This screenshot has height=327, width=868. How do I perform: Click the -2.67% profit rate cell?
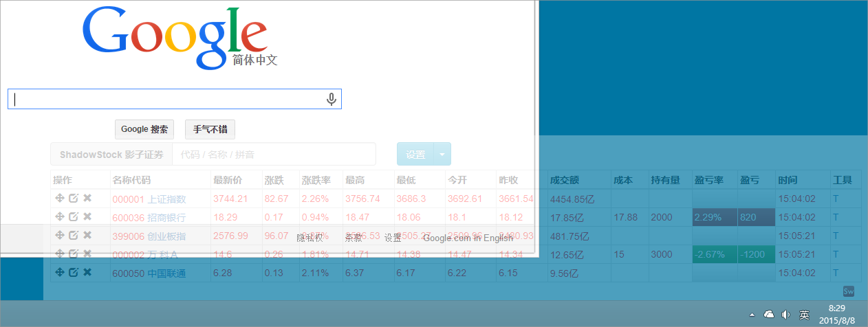click(715, 254)
